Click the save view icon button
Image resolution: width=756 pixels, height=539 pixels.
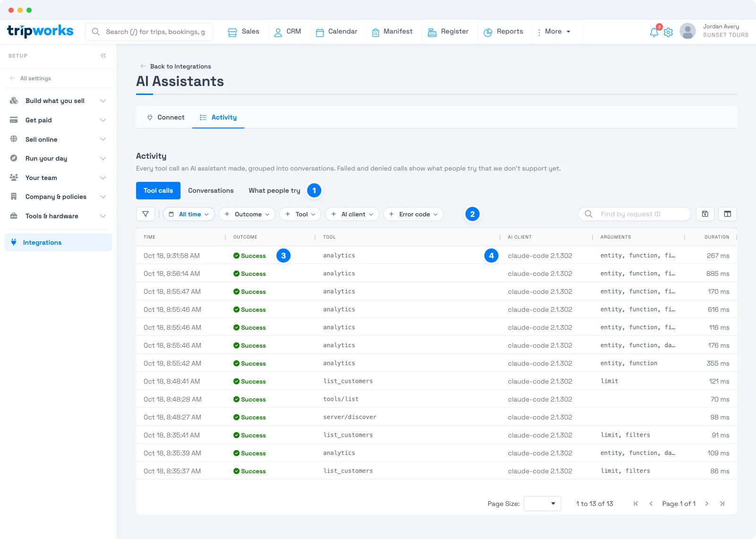pos(705,214)
